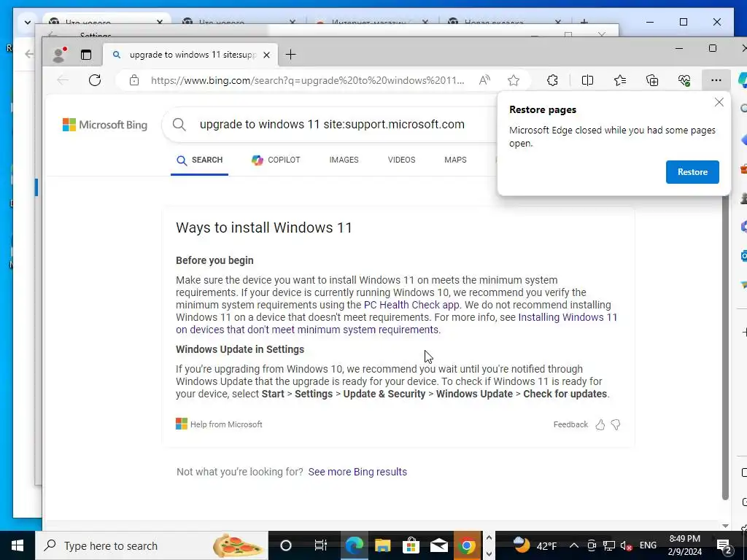
Task: Focus the Bing search query box
Action: (332, 124)
